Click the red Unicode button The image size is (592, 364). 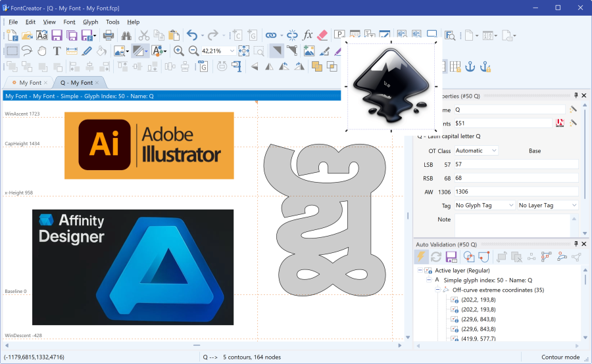tap(560, 123)
